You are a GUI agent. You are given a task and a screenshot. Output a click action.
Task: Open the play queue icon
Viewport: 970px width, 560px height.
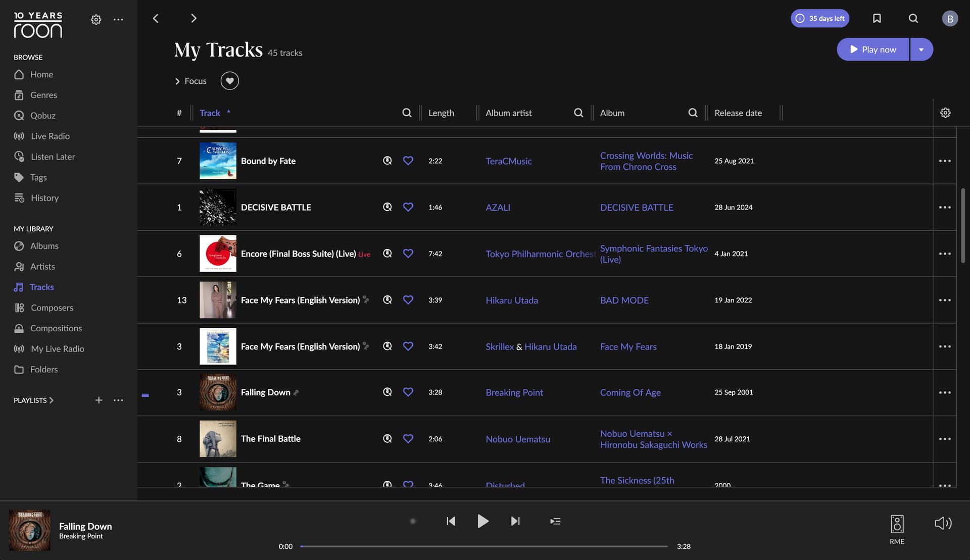point(555,521)
